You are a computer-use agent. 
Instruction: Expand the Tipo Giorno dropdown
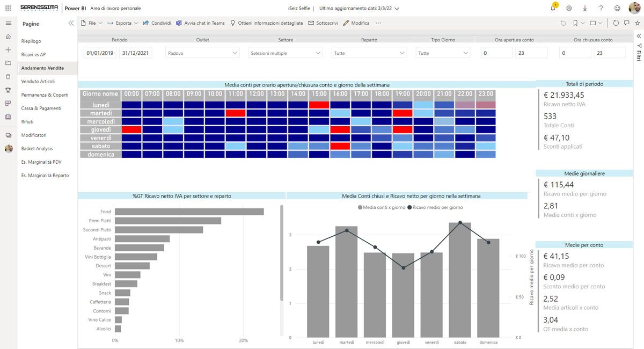coord(443,53)
